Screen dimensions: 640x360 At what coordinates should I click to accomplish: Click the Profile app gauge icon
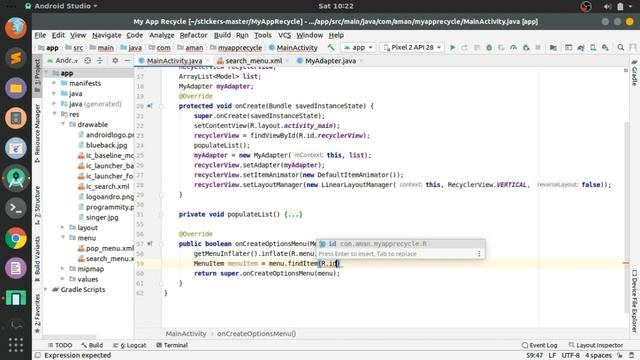click(x=513, y=48)
